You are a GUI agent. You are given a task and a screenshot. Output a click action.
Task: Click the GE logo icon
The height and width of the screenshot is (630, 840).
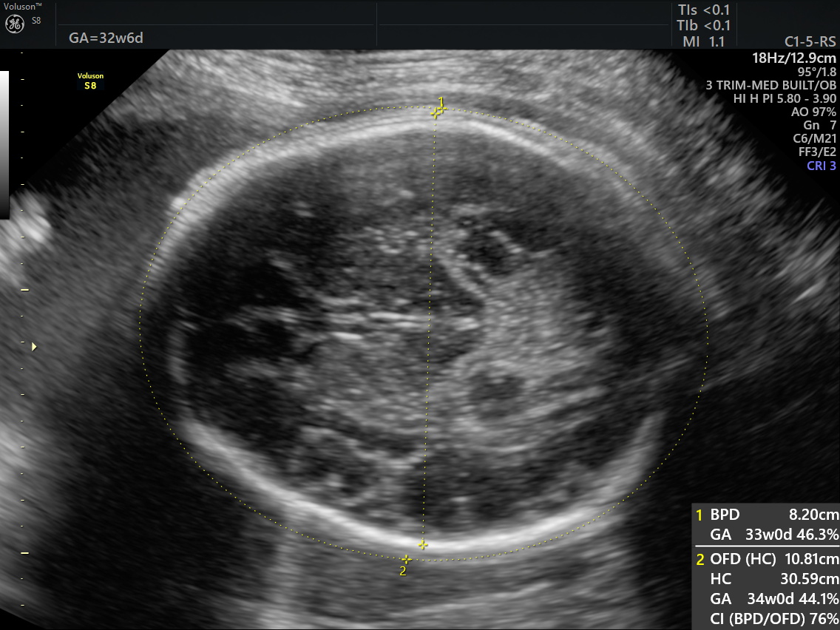(15, 24)
